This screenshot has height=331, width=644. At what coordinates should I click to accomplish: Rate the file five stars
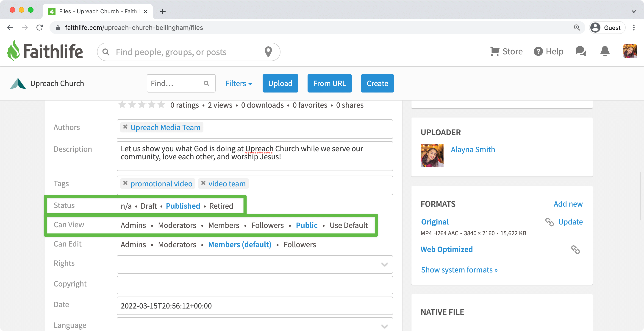click(161, 105)
